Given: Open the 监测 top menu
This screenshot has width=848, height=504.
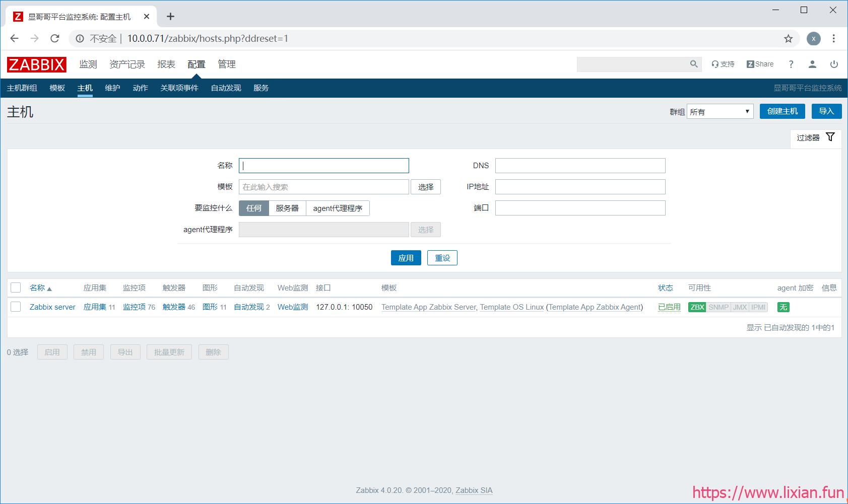Looking at the screenshot, I should (88, 64).
